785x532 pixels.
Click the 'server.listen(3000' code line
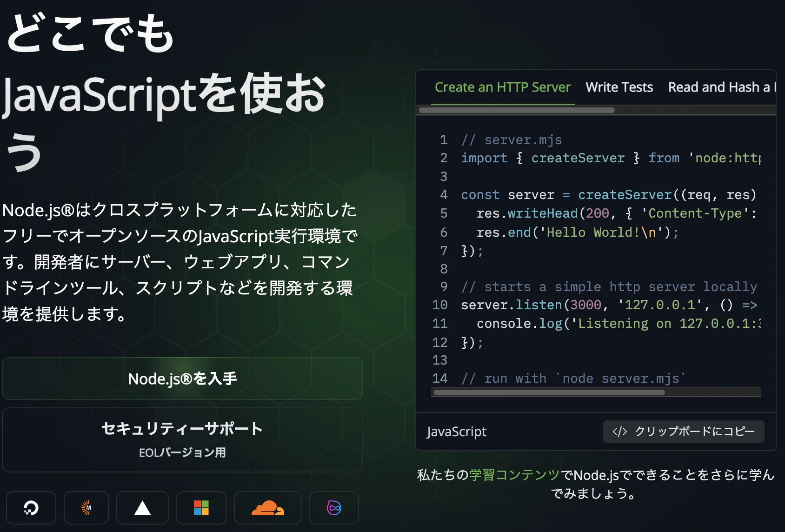(609, 305)
